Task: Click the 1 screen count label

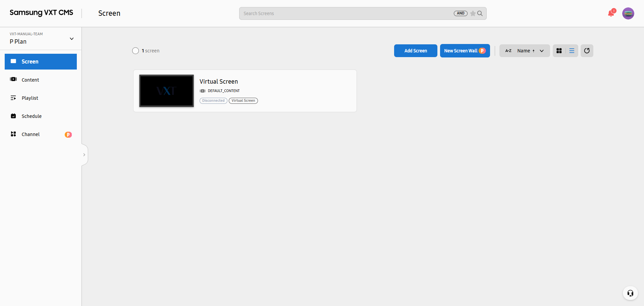Action: pyautogui.click(x=151, y=51)
